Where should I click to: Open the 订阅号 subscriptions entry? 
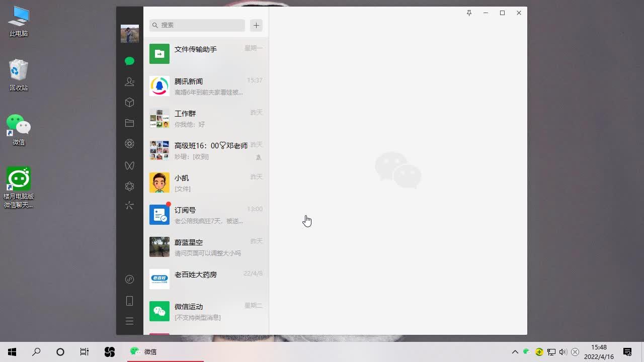(206, 215)
